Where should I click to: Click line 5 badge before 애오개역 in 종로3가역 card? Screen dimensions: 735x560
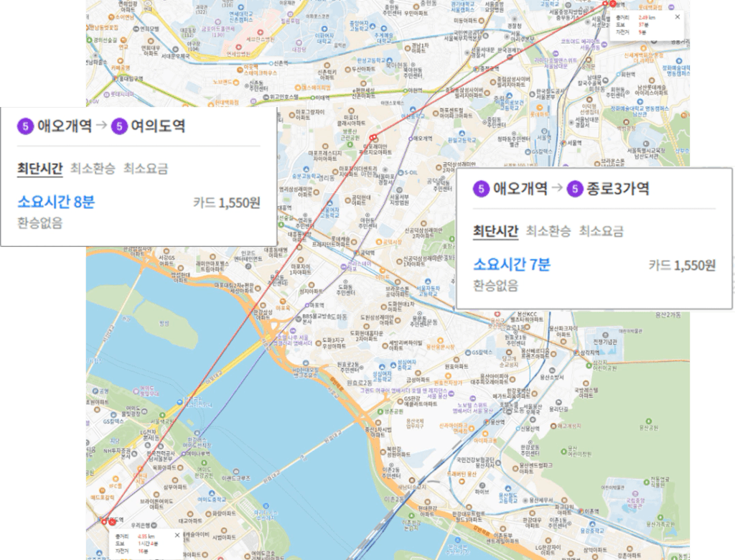pyautogui.click(x=481, y=189)
